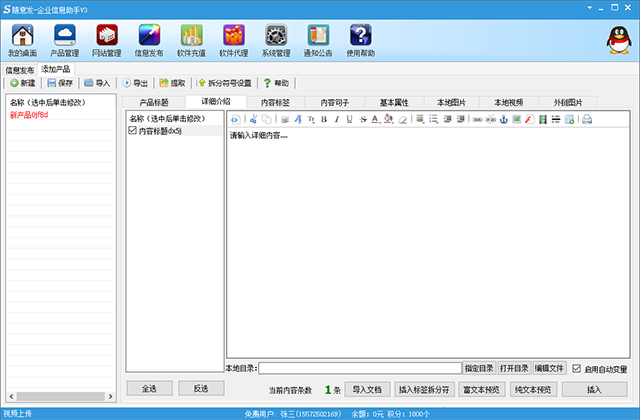The height and width of the screenshot is (420, 640).
Task: Click the eraser clear formatting icon
Action: [402, 120]
